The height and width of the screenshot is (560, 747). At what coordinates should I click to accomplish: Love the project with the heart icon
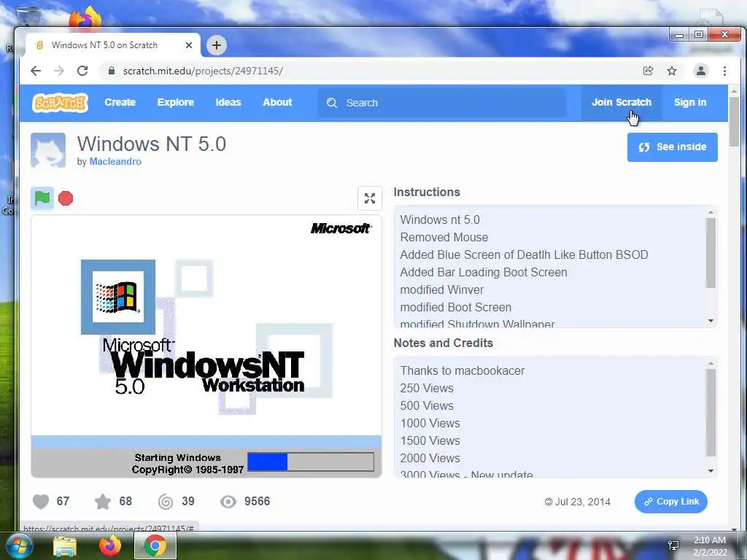(x=41, y=502)
